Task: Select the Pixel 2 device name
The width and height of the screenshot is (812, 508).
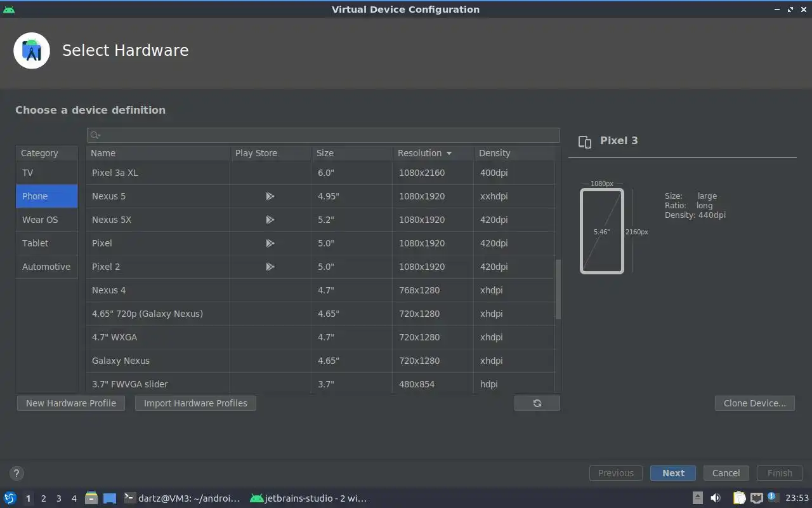Action: (x=106, y=267)
